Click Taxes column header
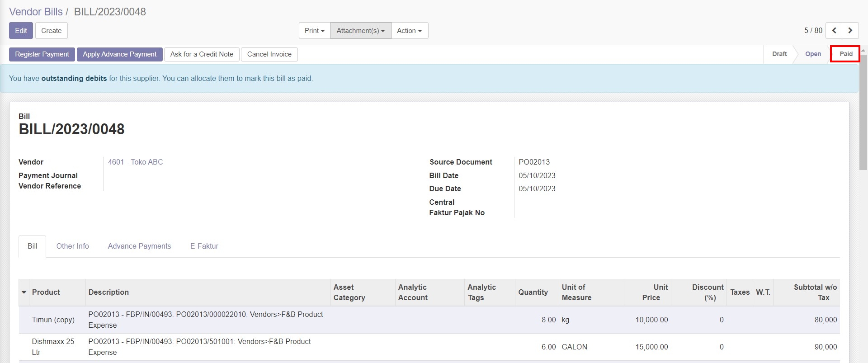 tap(740, 292)
